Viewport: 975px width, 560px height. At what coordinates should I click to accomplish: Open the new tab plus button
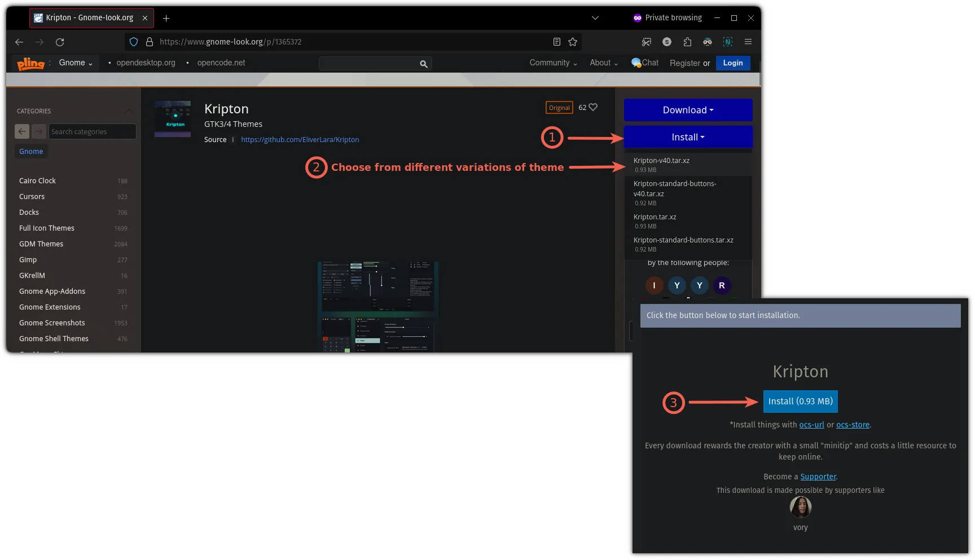(x=166, y=18)
